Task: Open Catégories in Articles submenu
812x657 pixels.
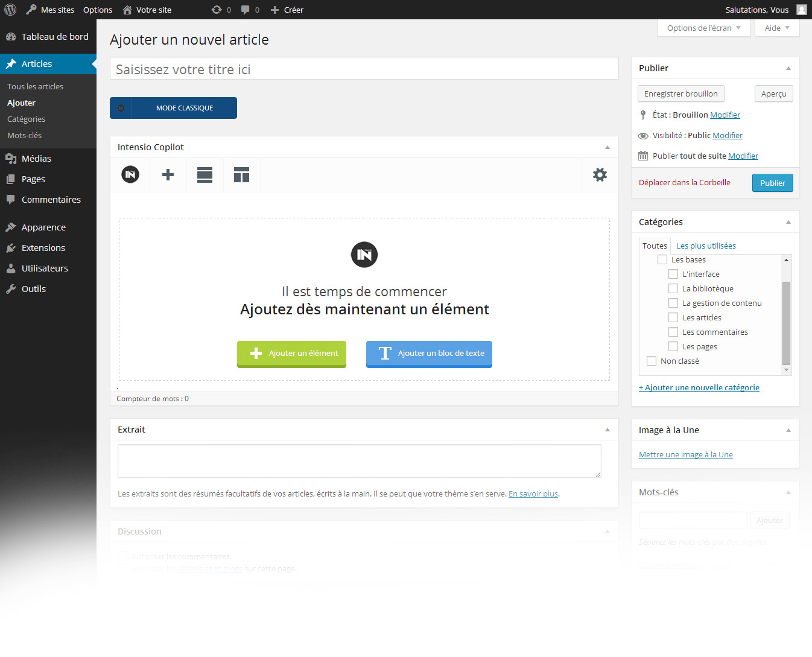Action: point(26,119)
